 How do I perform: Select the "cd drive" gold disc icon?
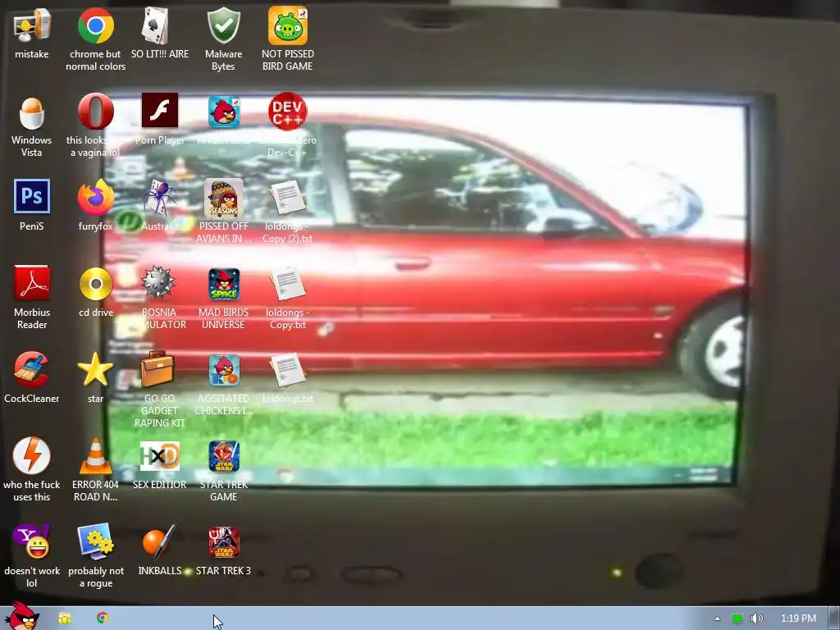coord(96,284)
